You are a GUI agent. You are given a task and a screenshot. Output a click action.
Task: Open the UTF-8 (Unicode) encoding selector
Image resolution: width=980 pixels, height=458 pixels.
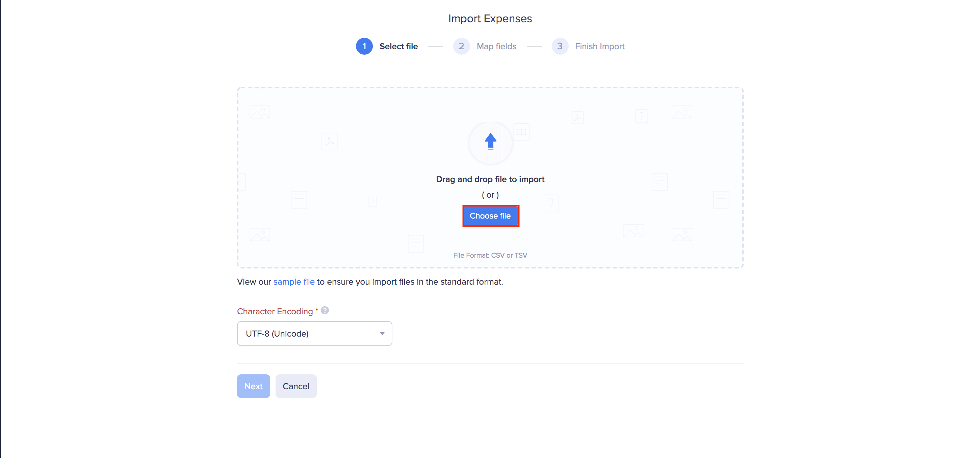tap(314, 333)
